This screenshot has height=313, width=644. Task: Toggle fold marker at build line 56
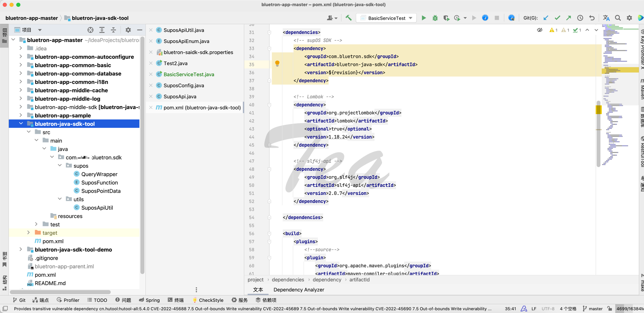point(269,234)
